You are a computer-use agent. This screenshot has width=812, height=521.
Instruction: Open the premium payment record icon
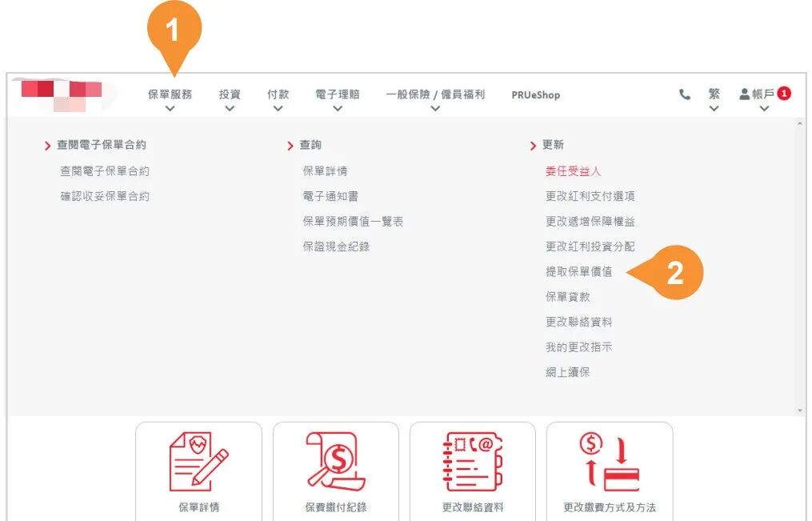[x=335, y=461]
